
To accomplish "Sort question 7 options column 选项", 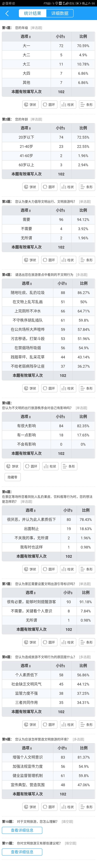I will [31, 592].
